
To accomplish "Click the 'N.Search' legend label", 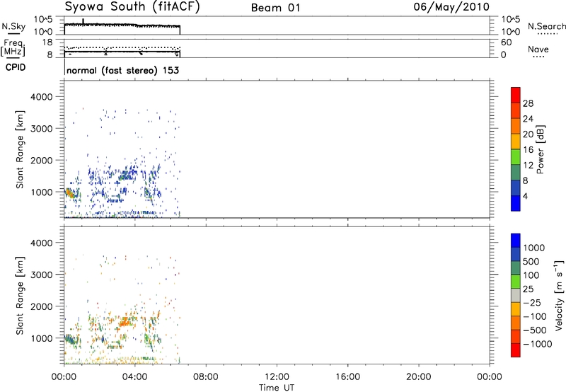I will pyautogui.click(x=547, y=26).
